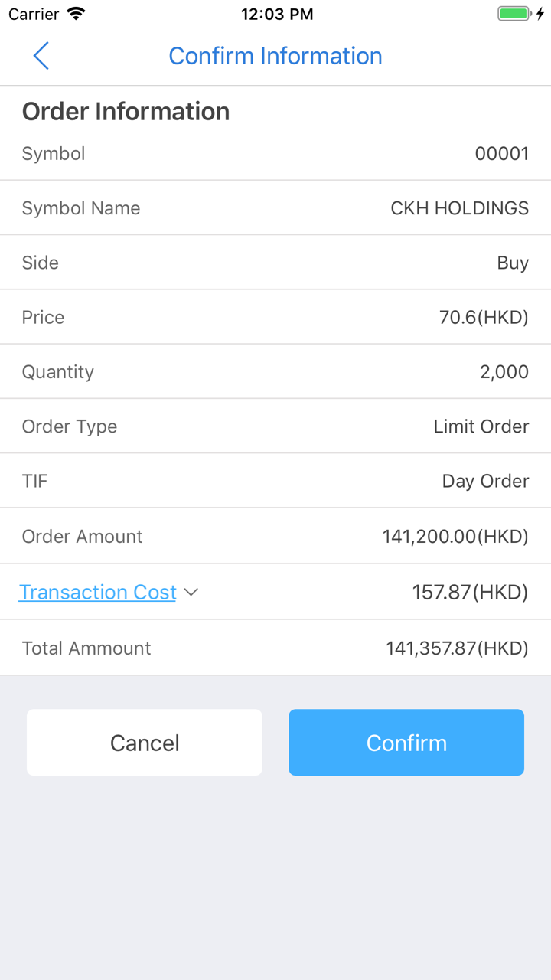
Task: Tap the Order Amount 141,200.00(HKD) value
Action: (455, 536)
